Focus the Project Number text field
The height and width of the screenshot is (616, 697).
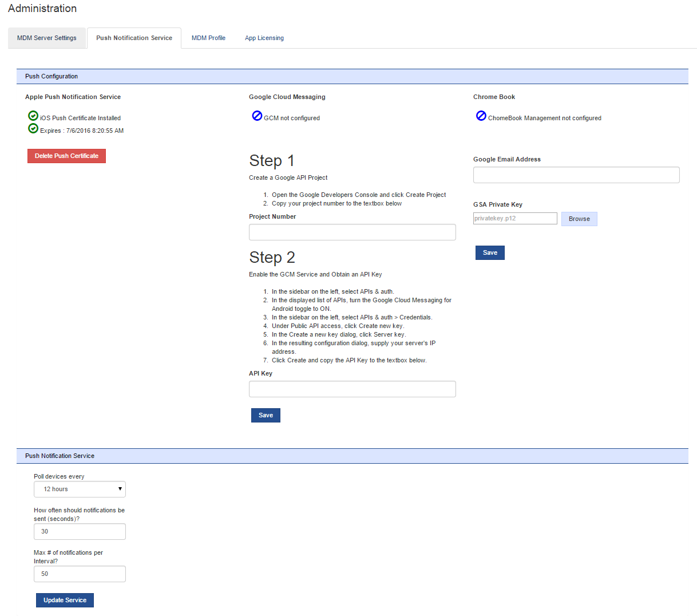pyautogui.click(x=352, y=232)
